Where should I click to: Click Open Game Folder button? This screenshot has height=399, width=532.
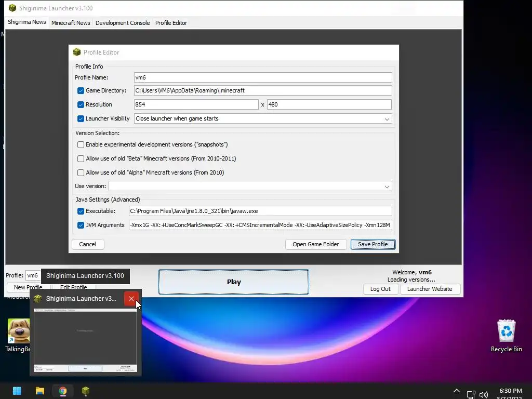click(x=315, y=244)
